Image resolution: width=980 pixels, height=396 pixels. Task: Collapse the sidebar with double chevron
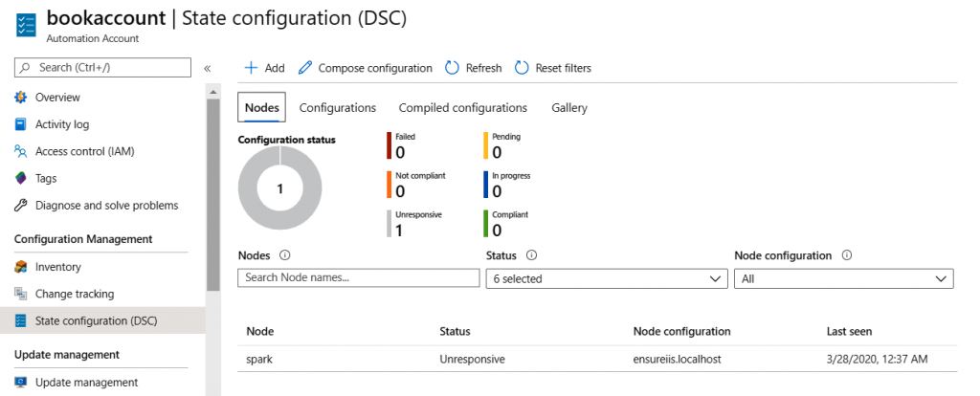207,68
